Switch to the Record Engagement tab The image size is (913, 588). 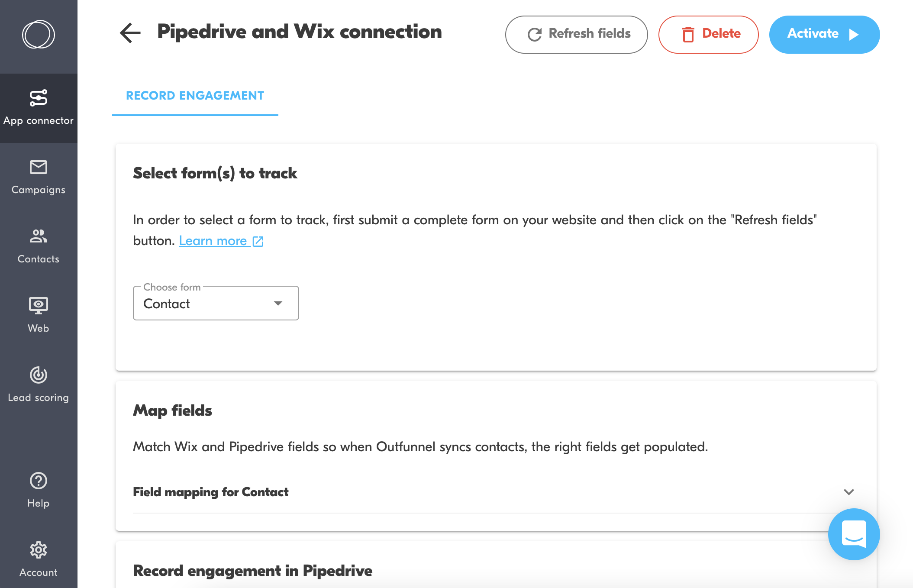pyautogui.click(x=195, y=96)
